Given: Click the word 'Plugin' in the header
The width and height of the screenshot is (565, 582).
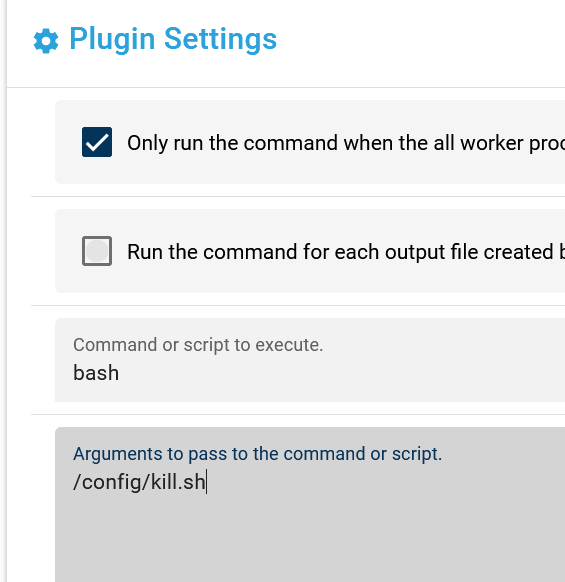Looking at the screenshot, I should 112,39.
